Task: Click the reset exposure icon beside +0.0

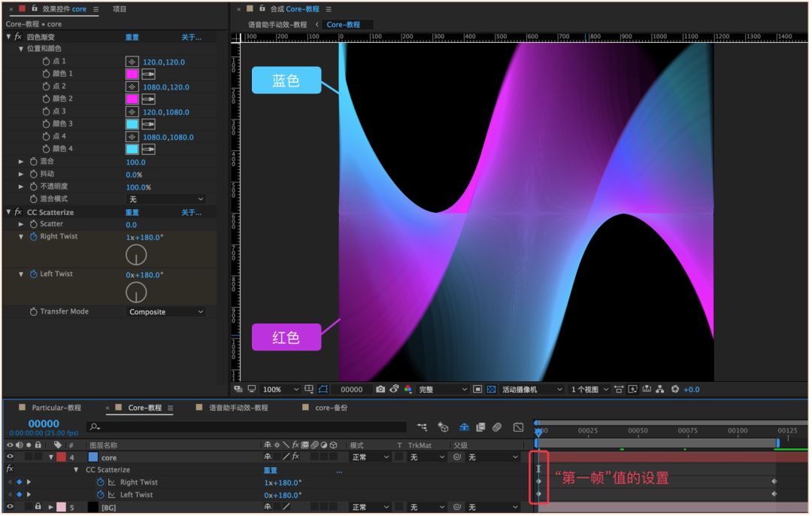Action: click(x=675, y=390)
